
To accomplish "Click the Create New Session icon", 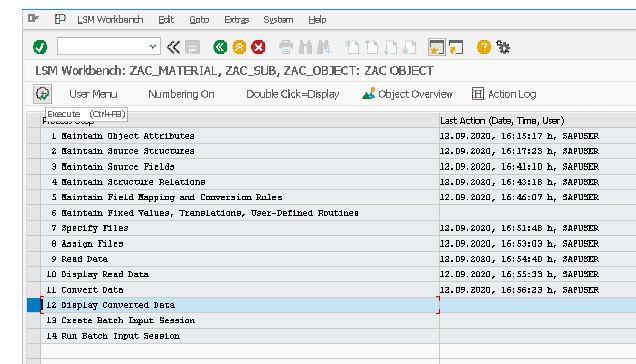I will pyautogui.click(x=436, y=47).
